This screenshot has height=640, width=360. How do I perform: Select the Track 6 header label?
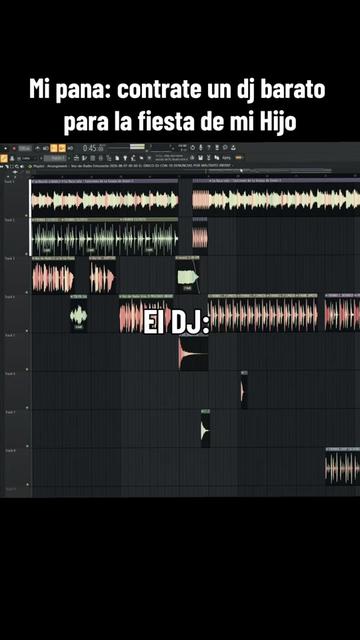(9, 374)
